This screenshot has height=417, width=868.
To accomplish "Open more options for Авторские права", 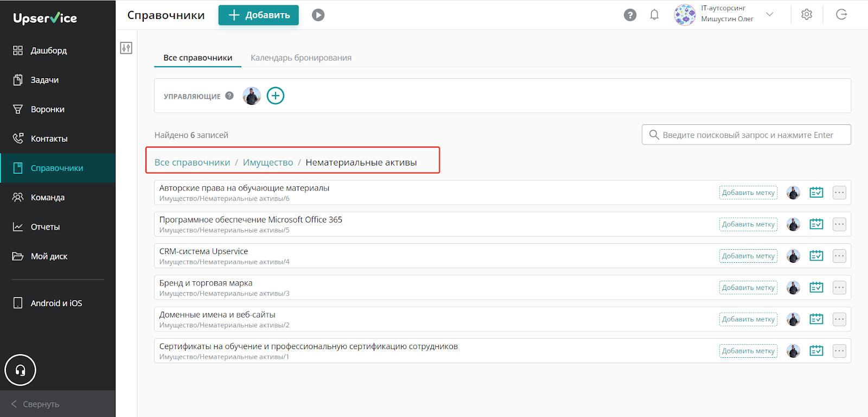I will click(839, 193).
